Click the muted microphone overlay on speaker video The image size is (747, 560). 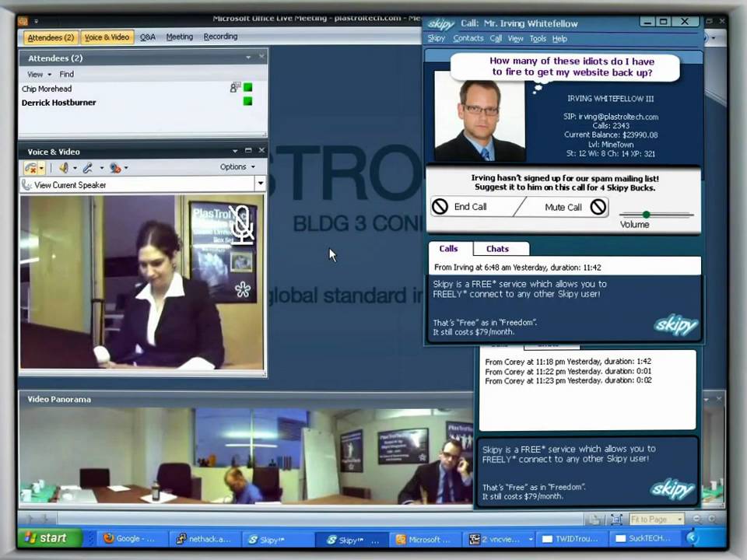242,224
